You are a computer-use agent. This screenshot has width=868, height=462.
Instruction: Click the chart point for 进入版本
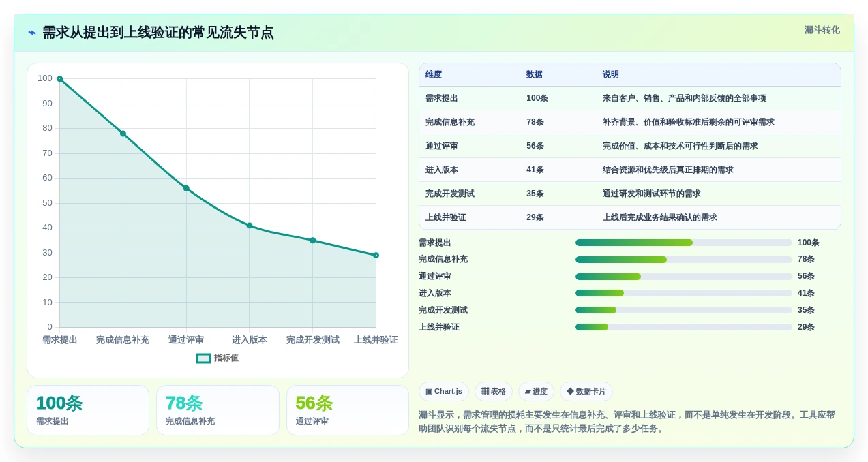(x=250, y=226)
